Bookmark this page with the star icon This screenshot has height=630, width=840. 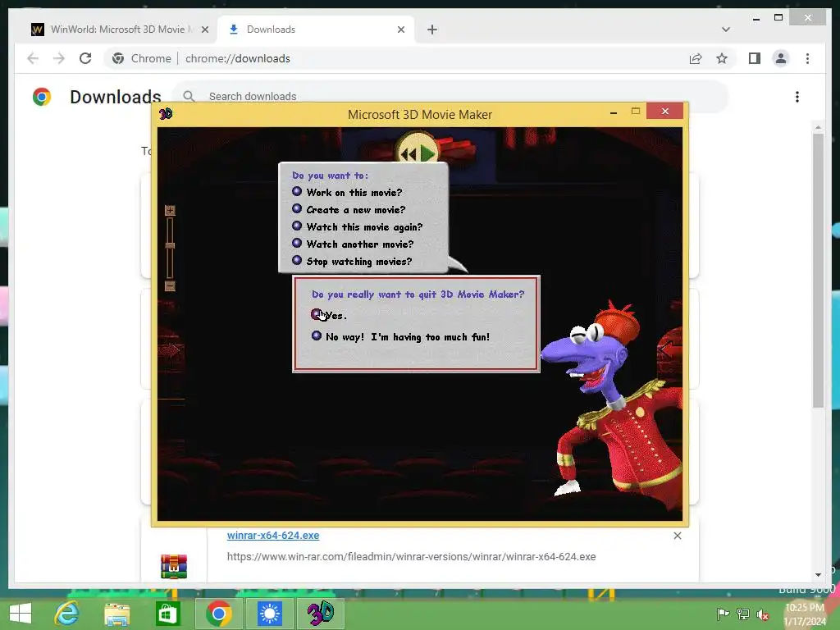click(722, 58)
